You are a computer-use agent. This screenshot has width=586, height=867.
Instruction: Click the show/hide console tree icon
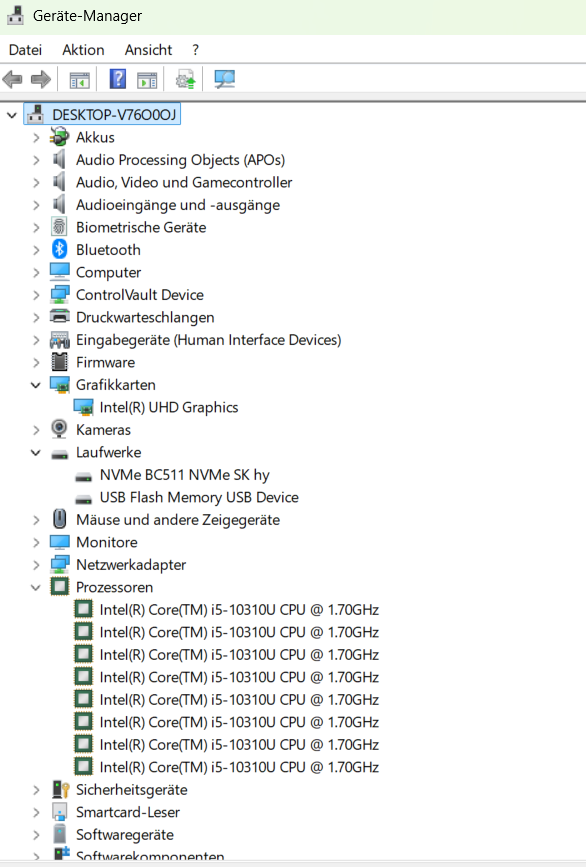click(79, 81)
